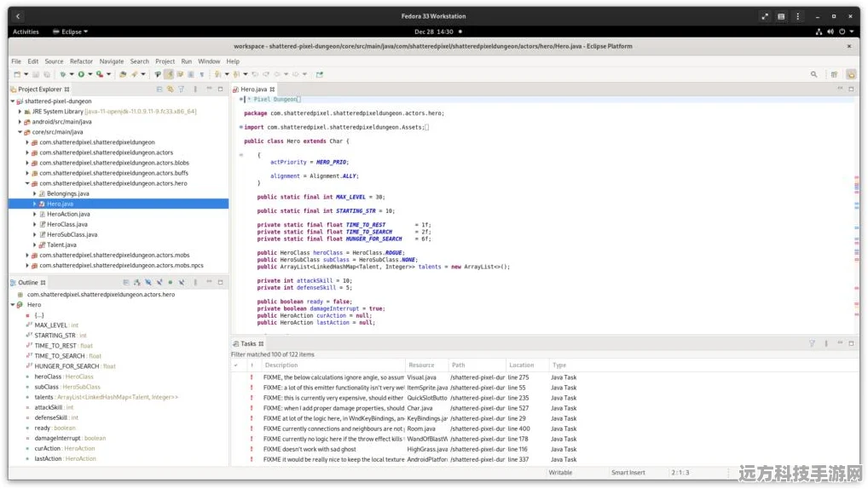The image size is (868, 489).
Task: Toggle Block Selection mode toolbar button
Action: [191, 74]
